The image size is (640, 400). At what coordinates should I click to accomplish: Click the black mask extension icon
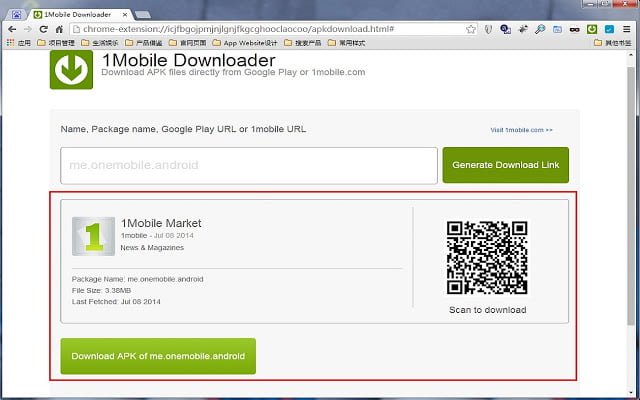click(575, 29)
